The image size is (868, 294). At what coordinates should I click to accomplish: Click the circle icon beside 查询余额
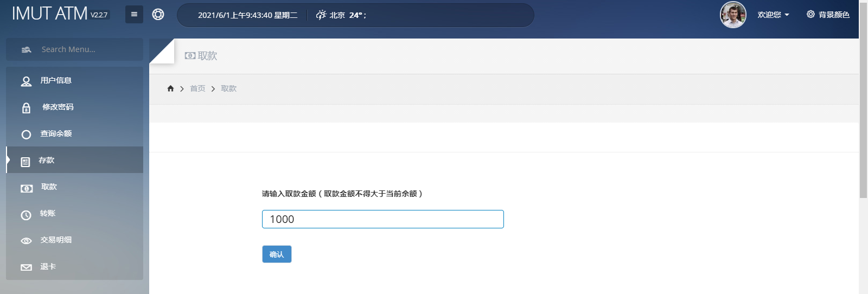[x=26, y=135]
